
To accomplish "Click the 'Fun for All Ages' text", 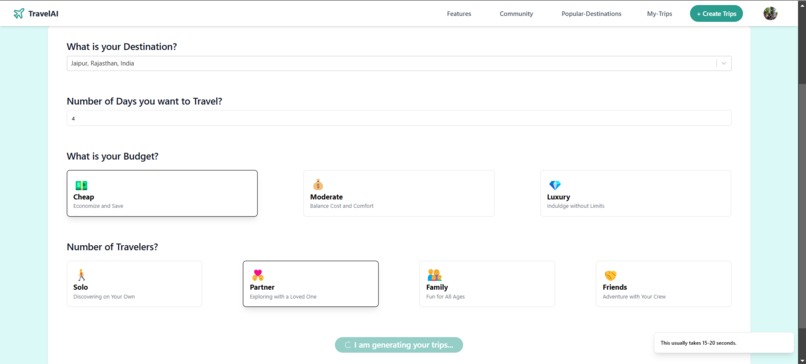I will (x=446, y=297).
